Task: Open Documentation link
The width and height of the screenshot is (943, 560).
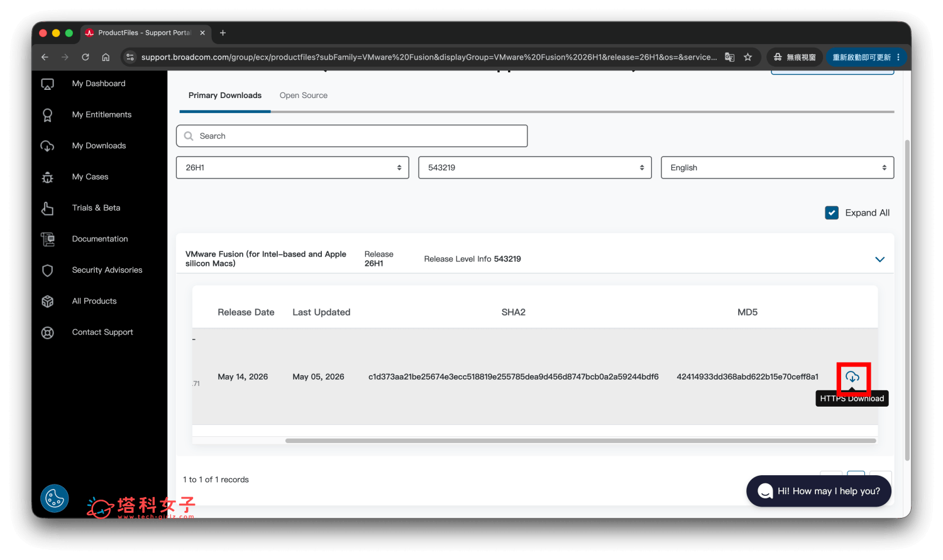Action: 100,239
